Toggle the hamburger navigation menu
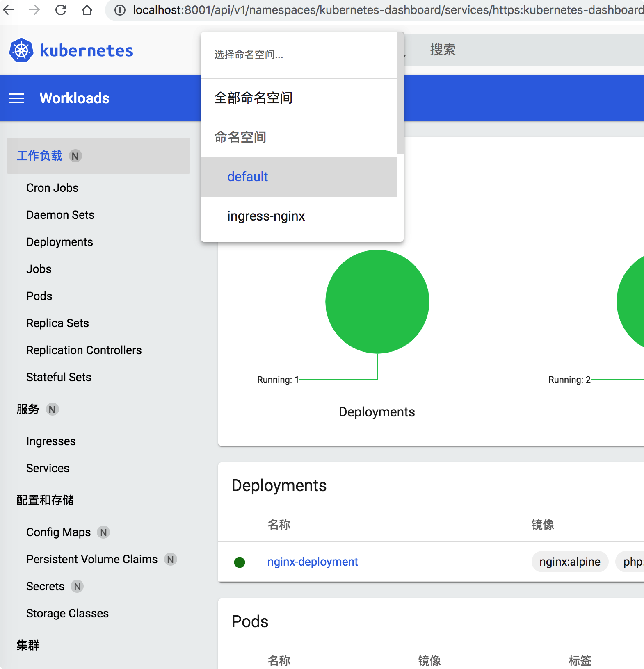Image resolution: width=644 pixels, height=669 pixels. pyautogui.click(x=16, y=98)
